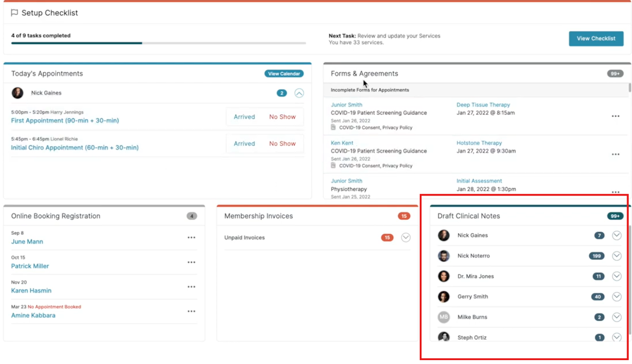Click Nick Noterro avatar
This screenshot has width=632, height=364.
pyautogui.click(x=444, y=256)
